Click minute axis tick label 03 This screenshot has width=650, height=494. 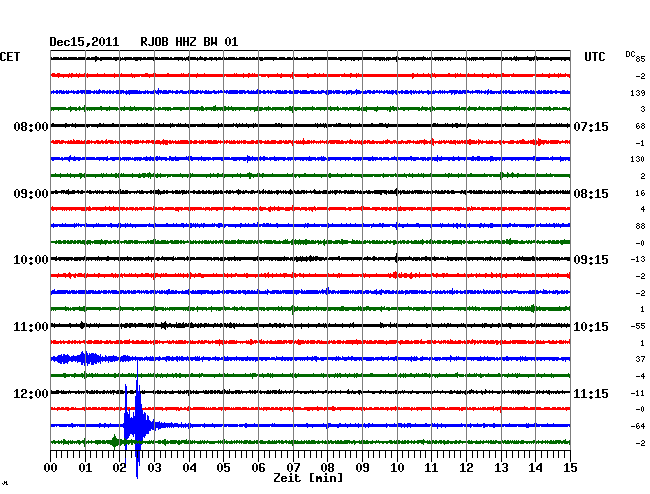coord(154,468)
